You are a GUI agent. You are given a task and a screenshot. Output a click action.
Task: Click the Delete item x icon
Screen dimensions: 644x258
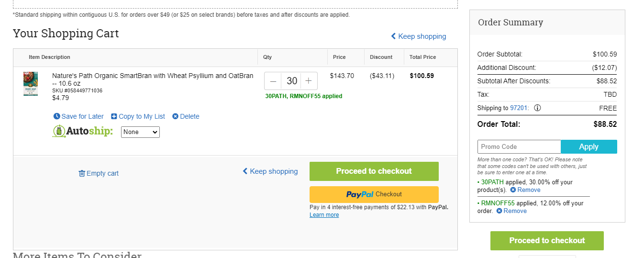click(x=175, y=116)
